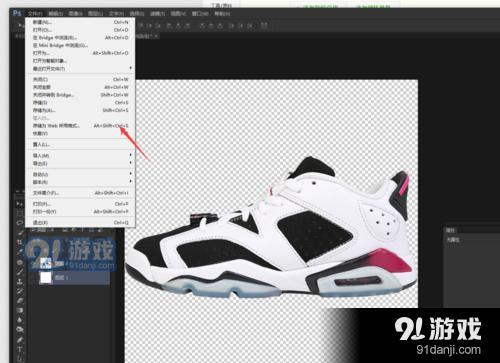Choose New (Ctrl+N) from File menu

[x=80, y=22]
